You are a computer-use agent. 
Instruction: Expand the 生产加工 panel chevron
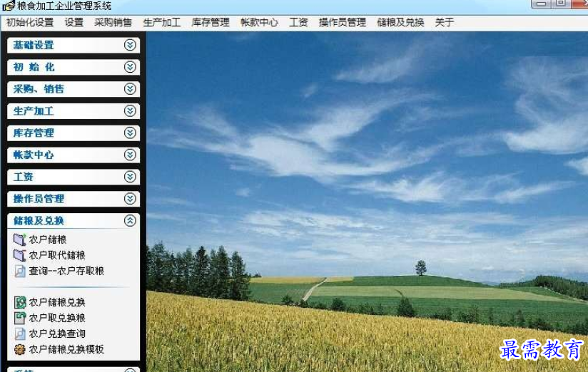point(130,111)
